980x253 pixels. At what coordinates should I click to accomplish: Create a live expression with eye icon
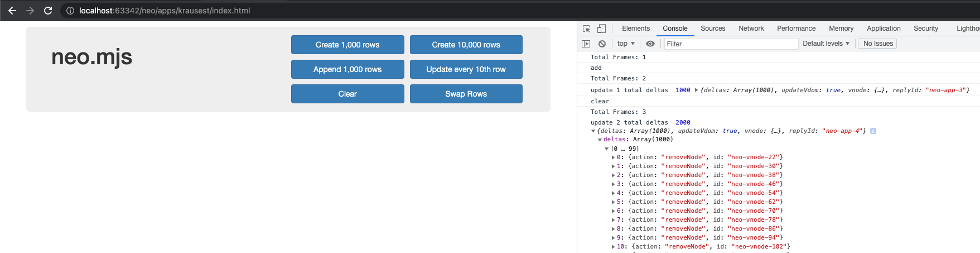(x=650, y=44)
